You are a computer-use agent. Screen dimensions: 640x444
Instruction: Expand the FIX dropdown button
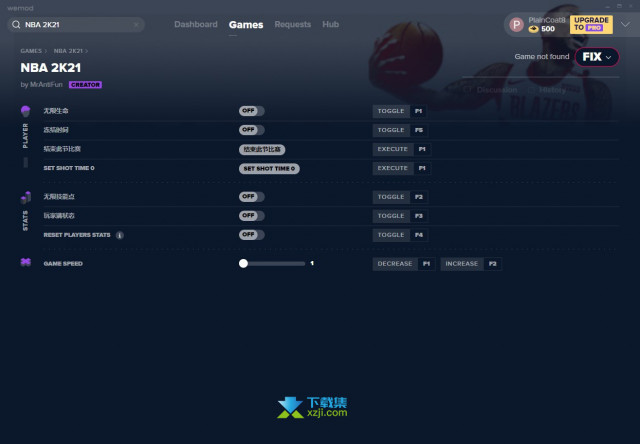coord(597,57)
